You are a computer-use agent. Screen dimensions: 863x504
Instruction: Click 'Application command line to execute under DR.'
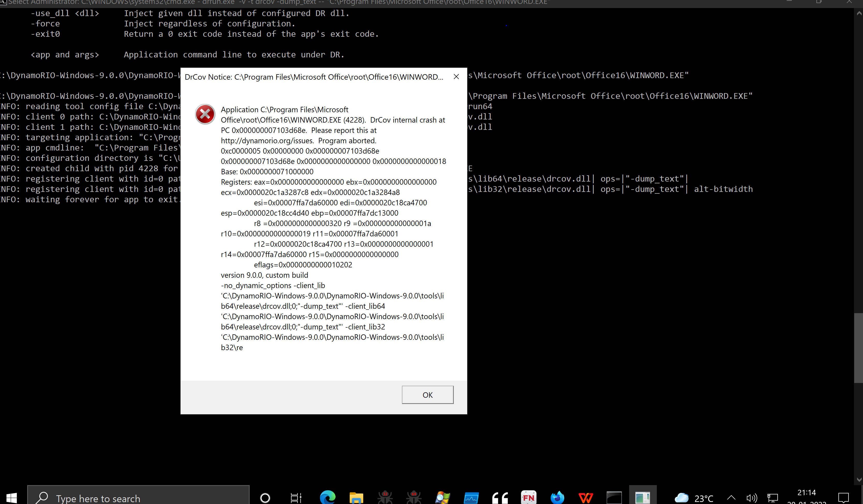coord(234,55)
